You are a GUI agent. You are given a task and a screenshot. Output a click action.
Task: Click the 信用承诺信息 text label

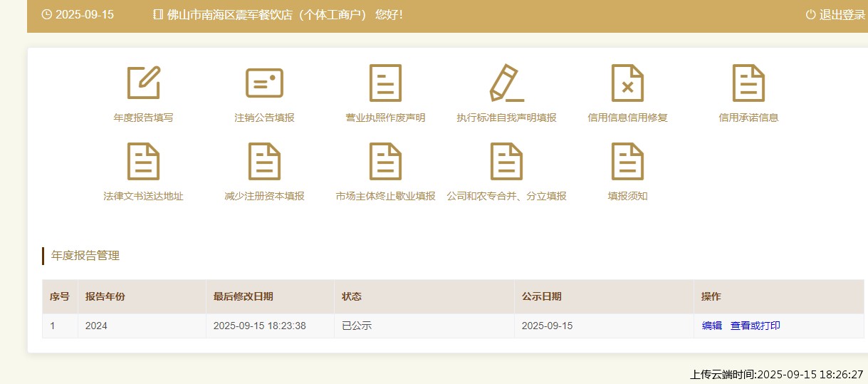(748, 118)
